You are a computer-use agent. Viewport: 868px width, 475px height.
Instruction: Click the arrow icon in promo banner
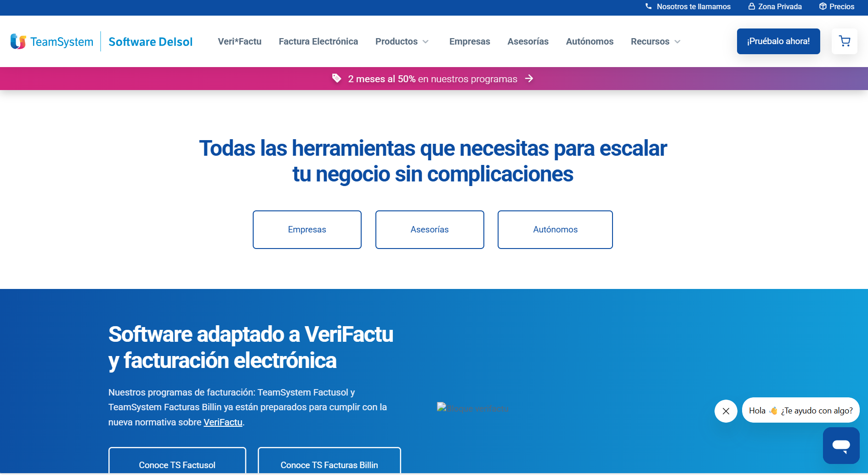(529, 79)
